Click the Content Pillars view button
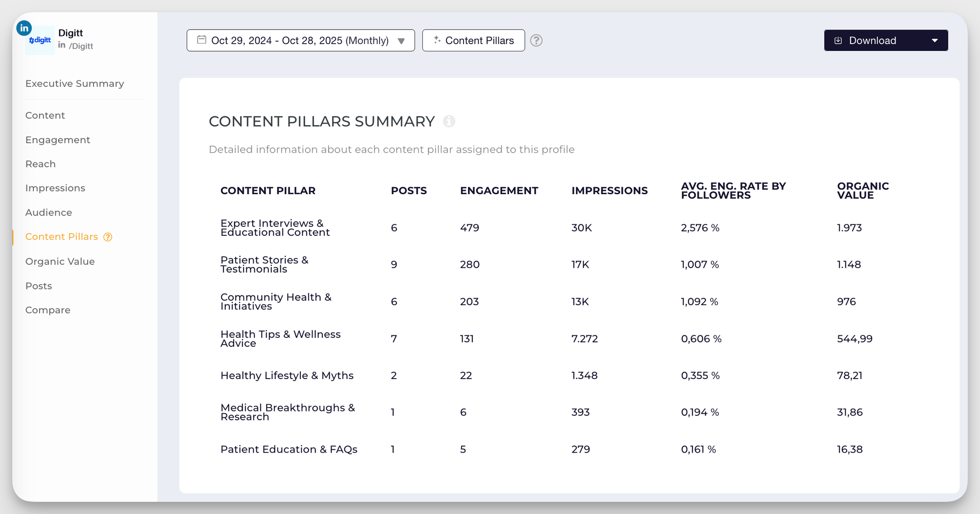The width and height of the screenshot is (980, 514). click(x=473, y=40)
